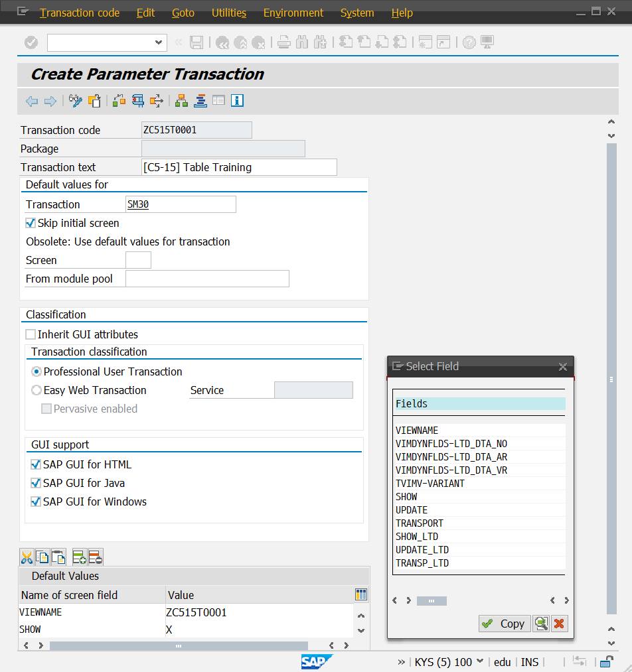Select VIMDYNFLDS-LTD_DTA_NO in Fields list

coord(480,444)
